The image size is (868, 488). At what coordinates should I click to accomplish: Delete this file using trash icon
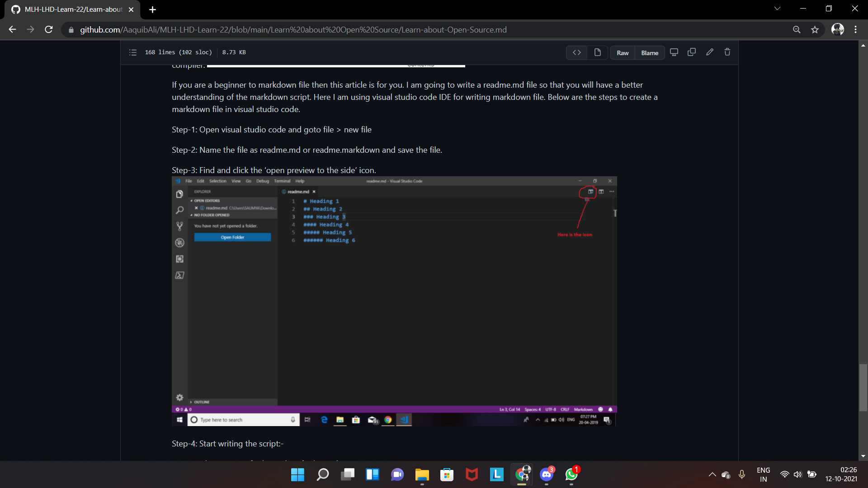click(727, 52)
